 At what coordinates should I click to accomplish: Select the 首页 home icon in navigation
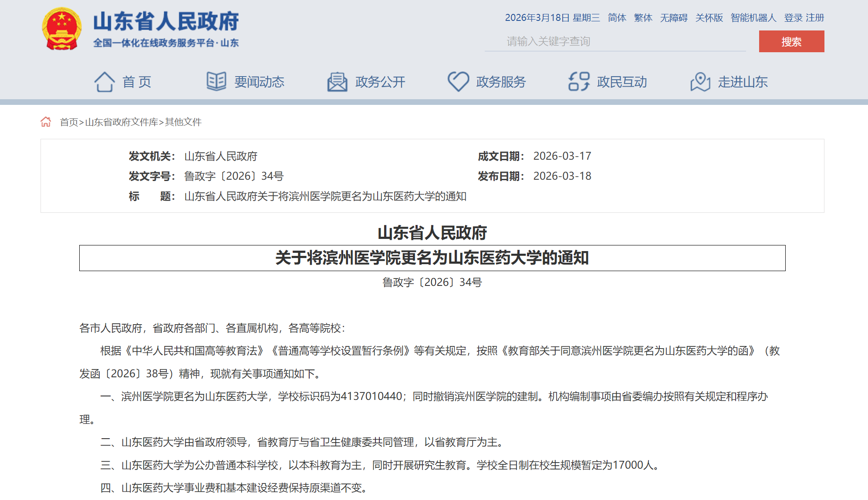pyautogui.click(x=104, y=81)
